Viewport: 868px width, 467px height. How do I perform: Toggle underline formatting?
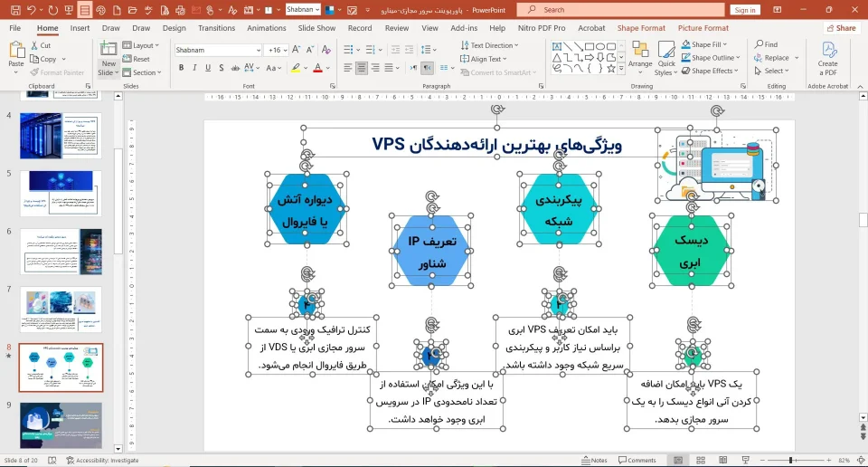point(208,68)
